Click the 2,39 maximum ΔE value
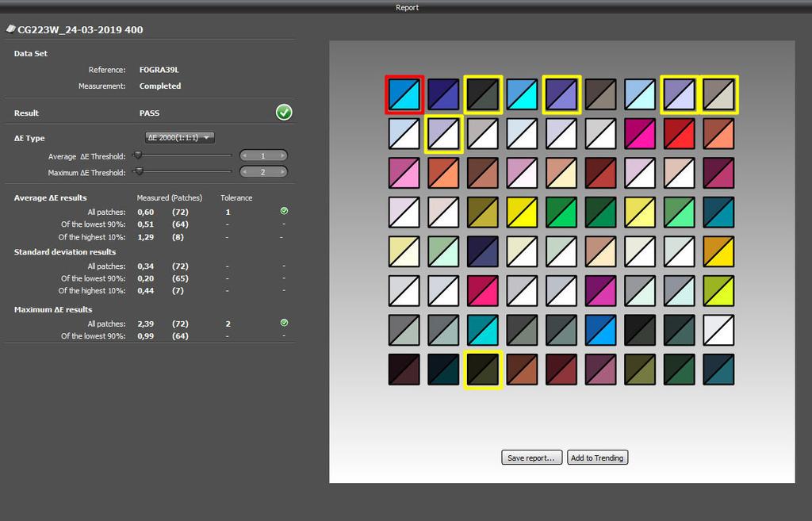The image size is (812, 521). [146, 324]
